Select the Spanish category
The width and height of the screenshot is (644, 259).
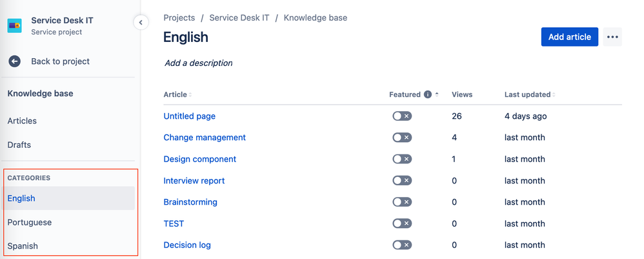23,246
